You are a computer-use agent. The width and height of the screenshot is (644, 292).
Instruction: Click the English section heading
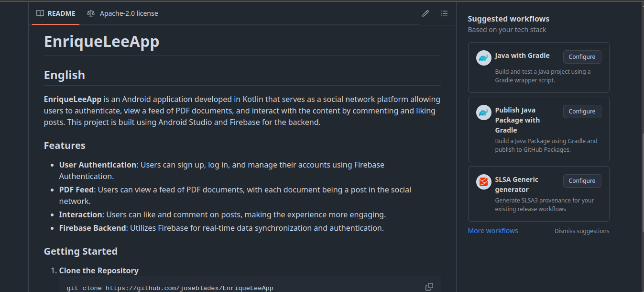pos(65,75)
